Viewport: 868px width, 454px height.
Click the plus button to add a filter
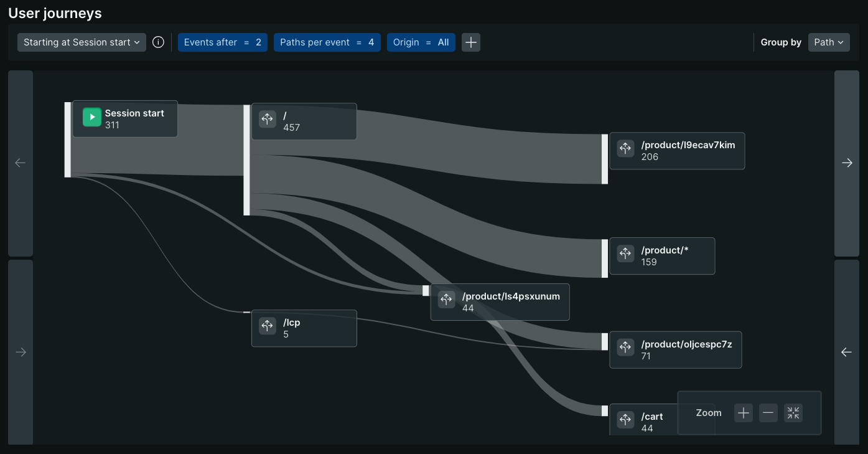point(471,42)
